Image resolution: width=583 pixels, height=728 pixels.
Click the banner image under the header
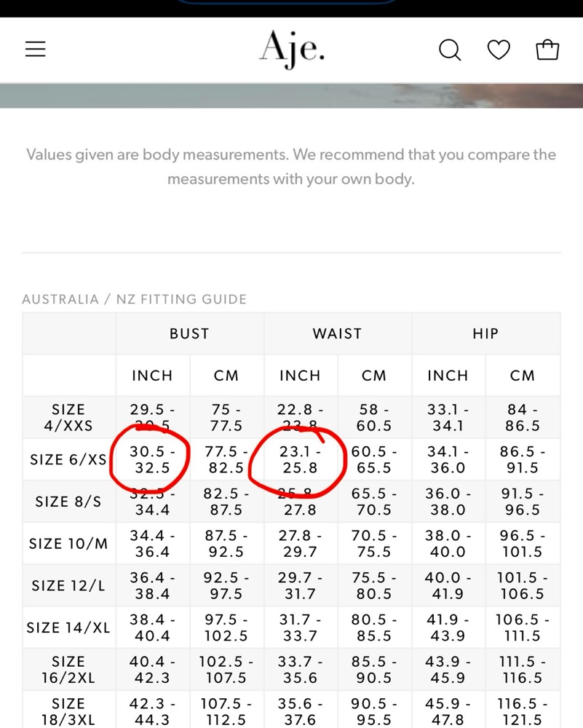point(291,96)
